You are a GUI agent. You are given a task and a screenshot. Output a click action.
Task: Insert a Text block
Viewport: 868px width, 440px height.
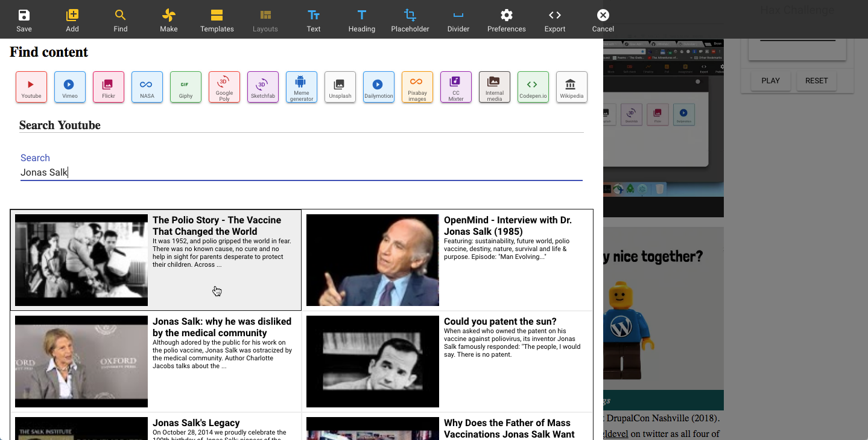click(x=314, y=20)
